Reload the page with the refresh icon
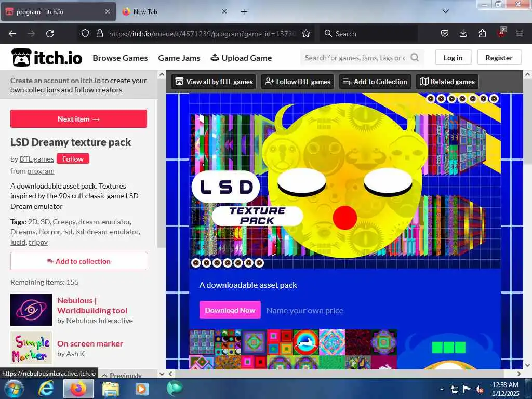The image size is (532, 399). [50, 34]
